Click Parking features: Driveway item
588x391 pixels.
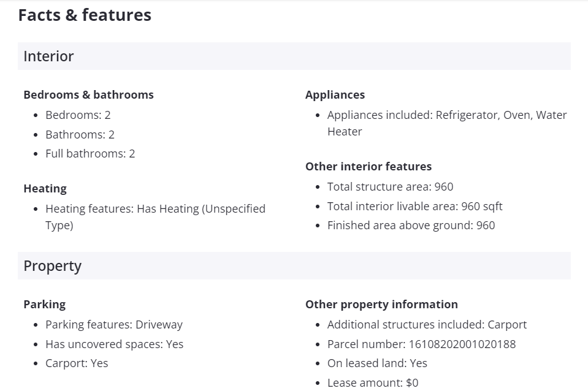(x=114, y=325)
